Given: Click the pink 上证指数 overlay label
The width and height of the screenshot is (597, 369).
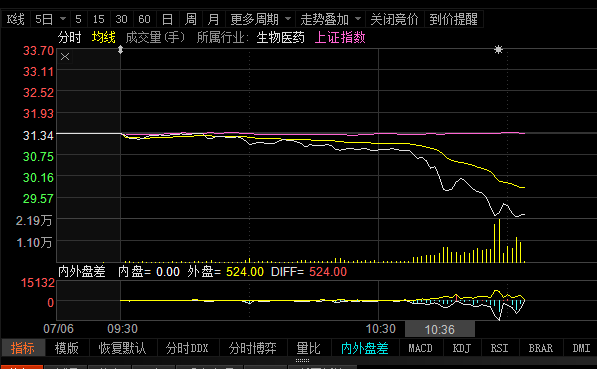Looking at the screenshot, I should [x=340, y=38].
